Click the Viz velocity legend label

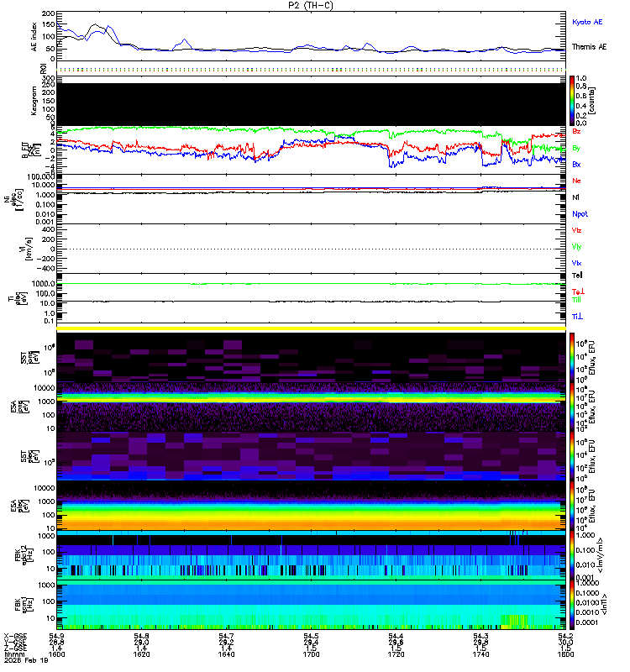[576, 230]
